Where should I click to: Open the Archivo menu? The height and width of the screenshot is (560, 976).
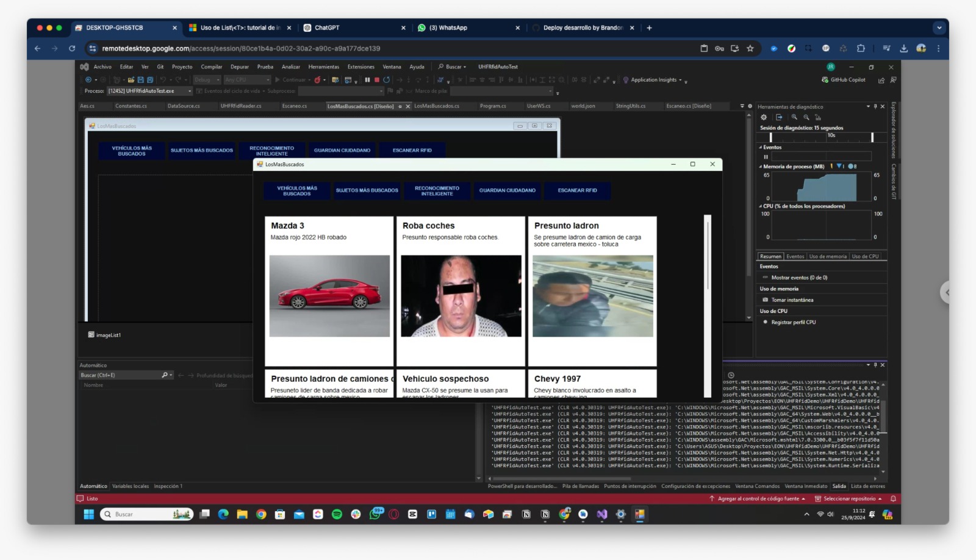click(102, 67)
